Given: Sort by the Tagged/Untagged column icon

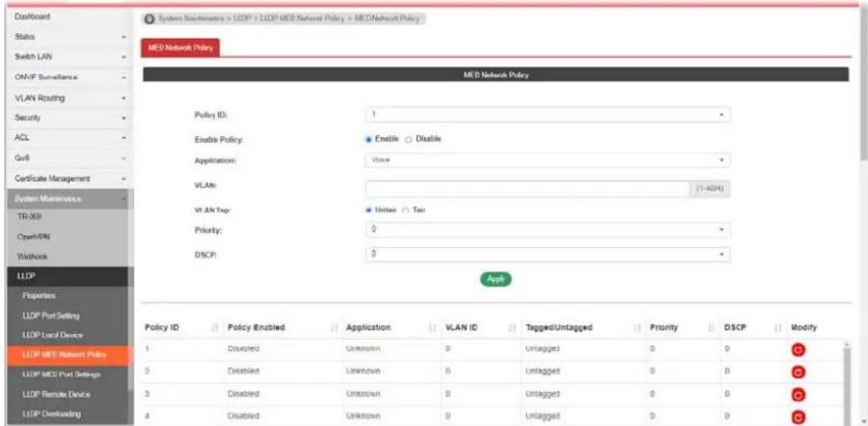Looking at the screenshot, I should click(x=638, y=328).
